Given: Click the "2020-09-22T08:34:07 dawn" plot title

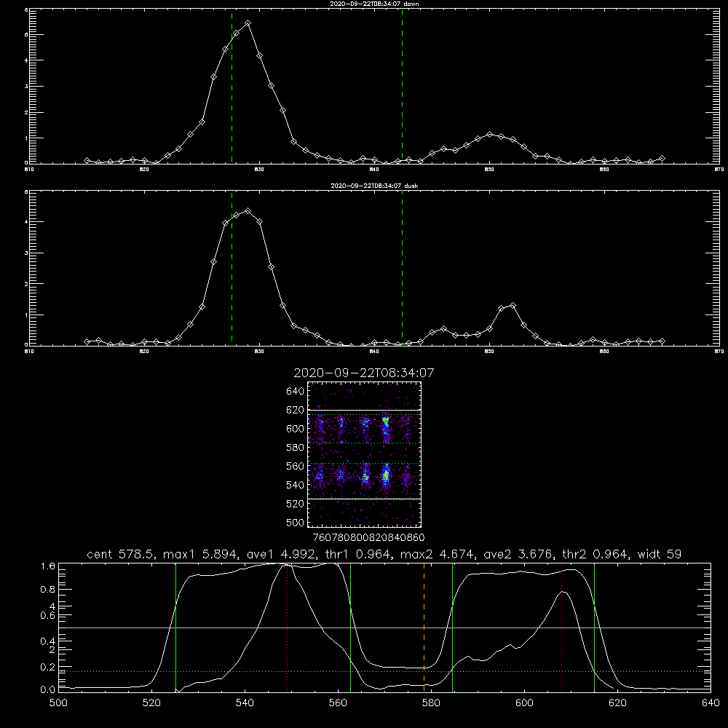Looking at the screenshot, I should (374, 4).
